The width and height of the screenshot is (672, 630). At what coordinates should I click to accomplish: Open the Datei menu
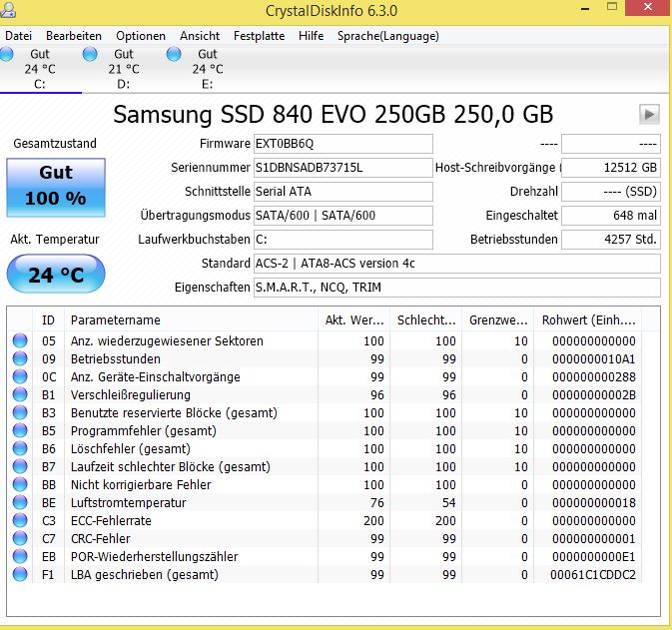pyautogui.click(x=18, y=36)
